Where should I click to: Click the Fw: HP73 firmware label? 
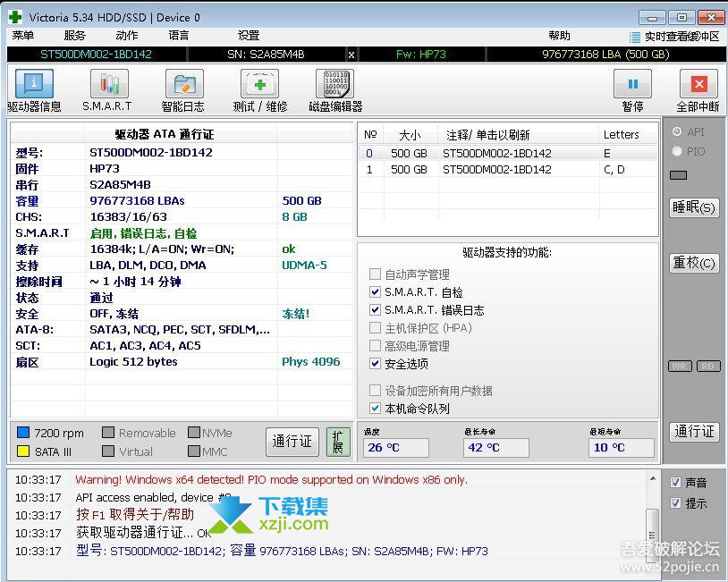(x=421, y=55)
